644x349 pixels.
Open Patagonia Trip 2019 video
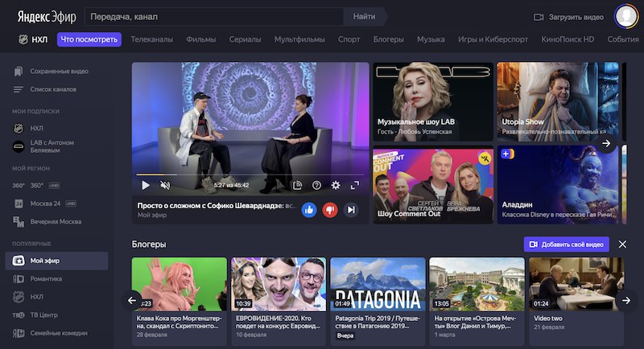[x=378, y=284]
